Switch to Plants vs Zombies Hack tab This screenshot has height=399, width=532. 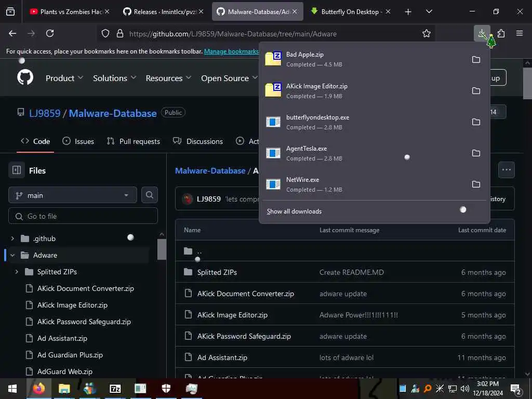click(70, 11)
